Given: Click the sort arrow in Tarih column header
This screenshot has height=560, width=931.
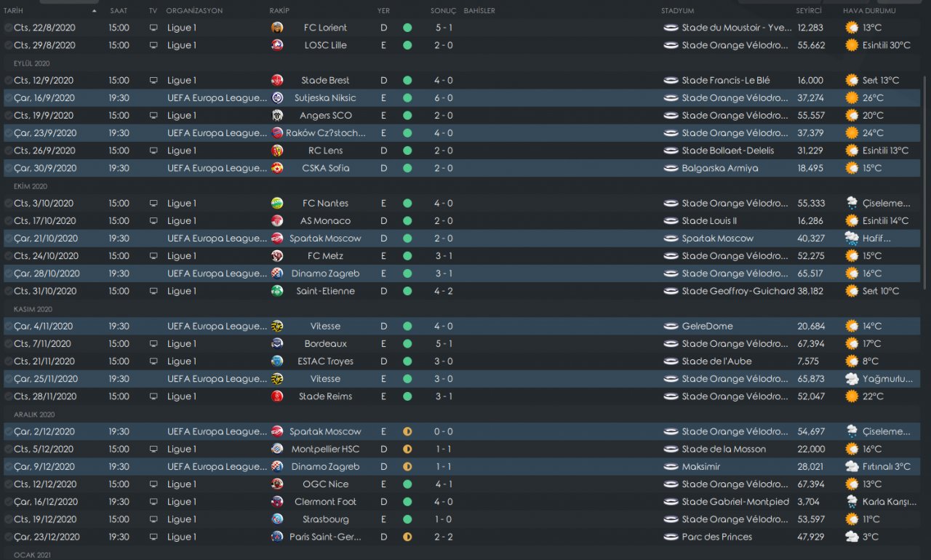Looking at the screenshot, I should [x=95, y=11].
